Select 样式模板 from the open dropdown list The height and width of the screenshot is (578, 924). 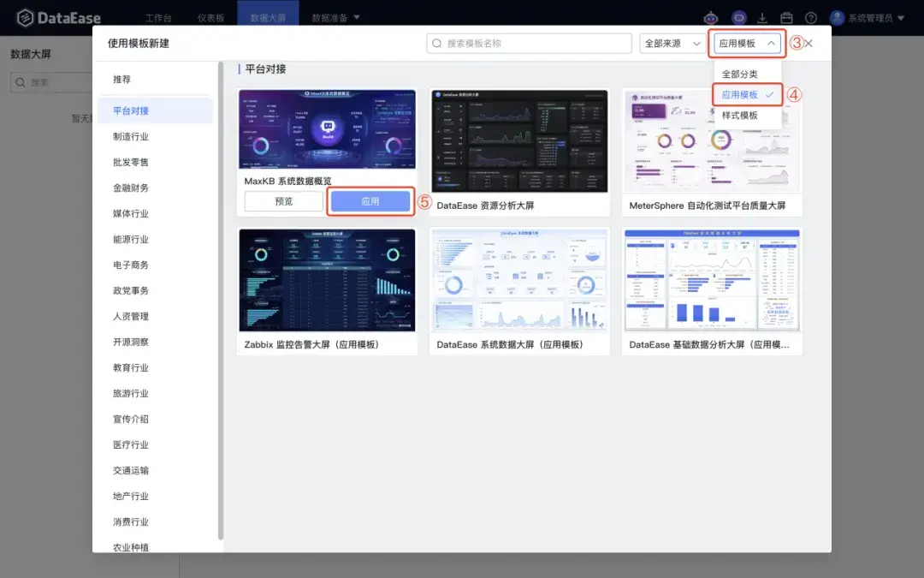[x=739, y=114]
